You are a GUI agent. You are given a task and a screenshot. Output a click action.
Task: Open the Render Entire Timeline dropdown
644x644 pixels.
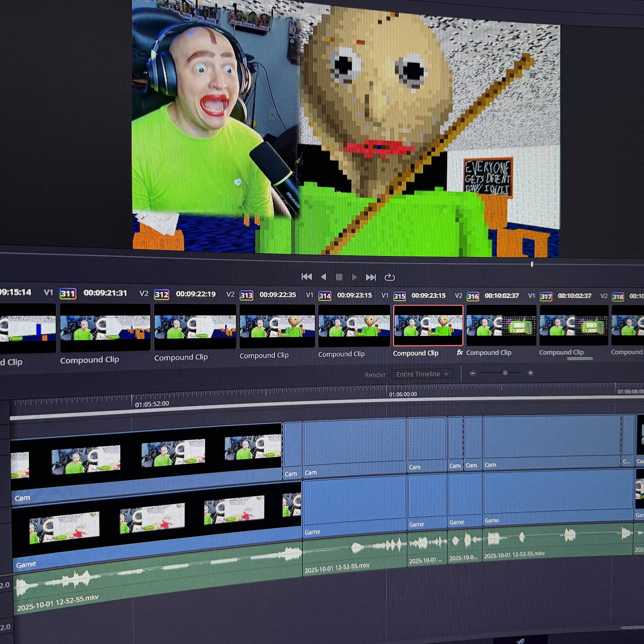click(422, 374)
